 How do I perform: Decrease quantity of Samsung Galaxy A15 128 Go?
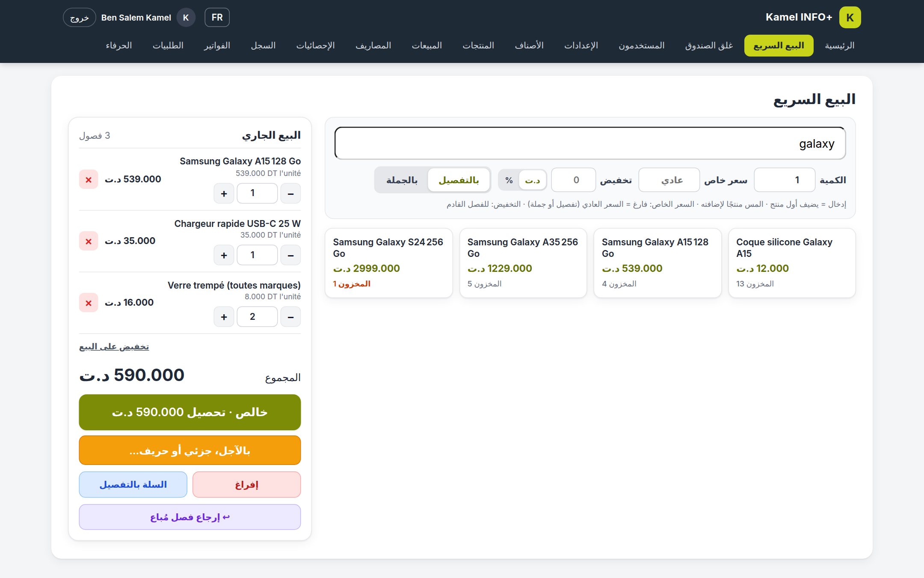[290, 194]
